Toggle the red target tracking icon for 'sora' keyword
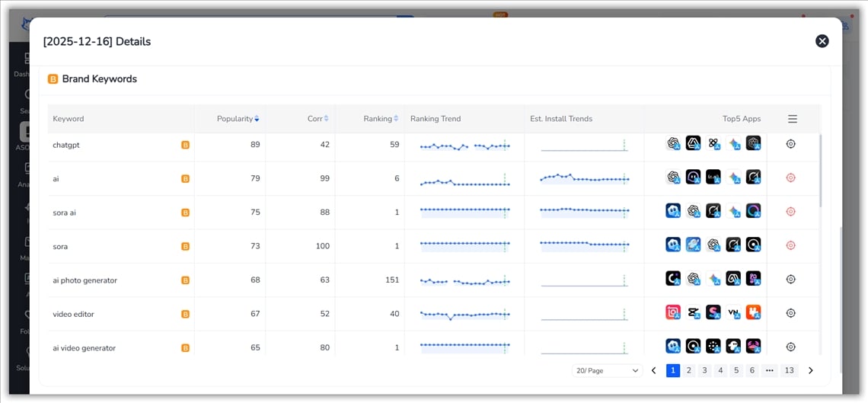The width and height of the screenshot is (868, 403). click(790, 245)
